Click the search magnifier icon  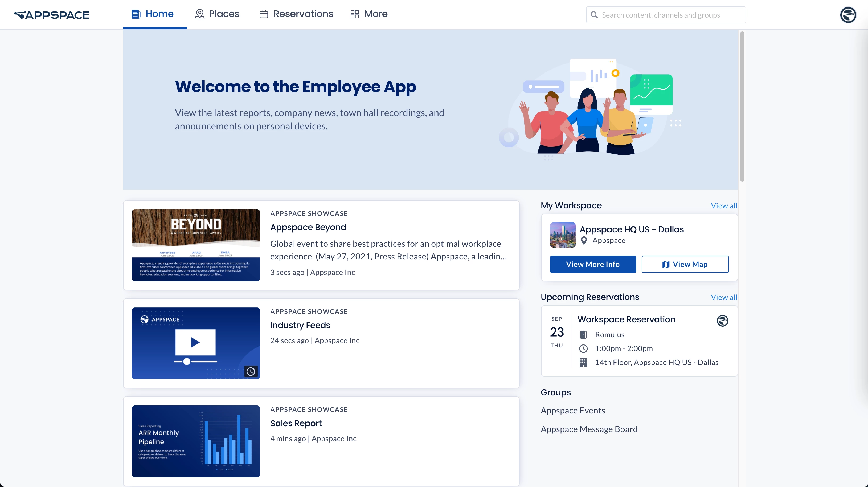click(594, 15)
